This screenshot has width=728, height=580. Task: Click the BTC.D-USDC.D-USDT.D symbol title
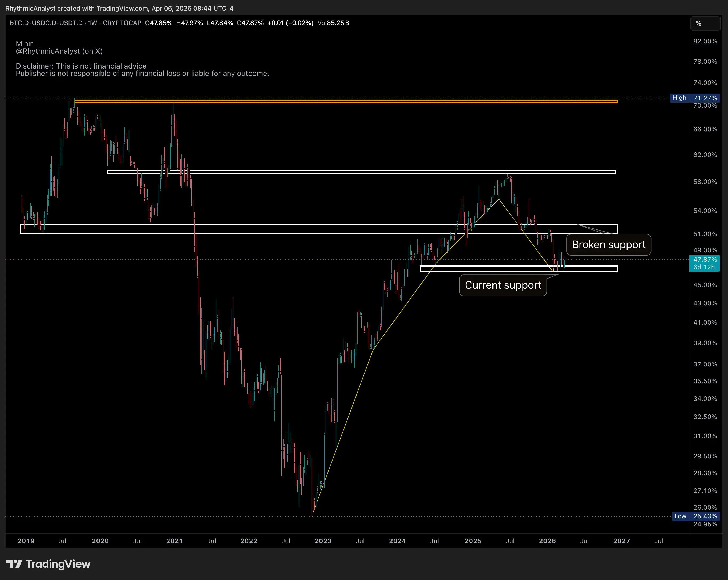click(x=46, y=23)
